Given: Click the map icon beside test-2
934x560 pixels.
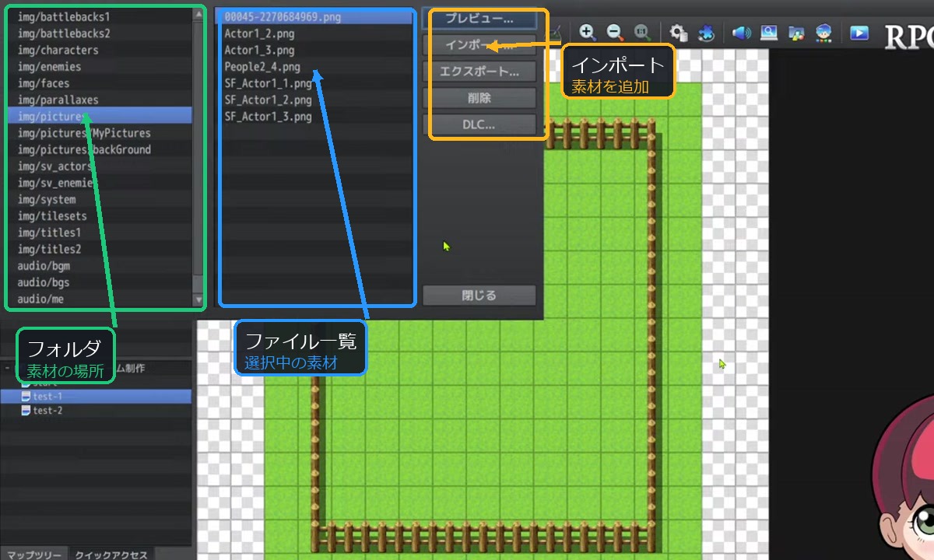Looking at the screenshot, I should click(x=26, y=411).
